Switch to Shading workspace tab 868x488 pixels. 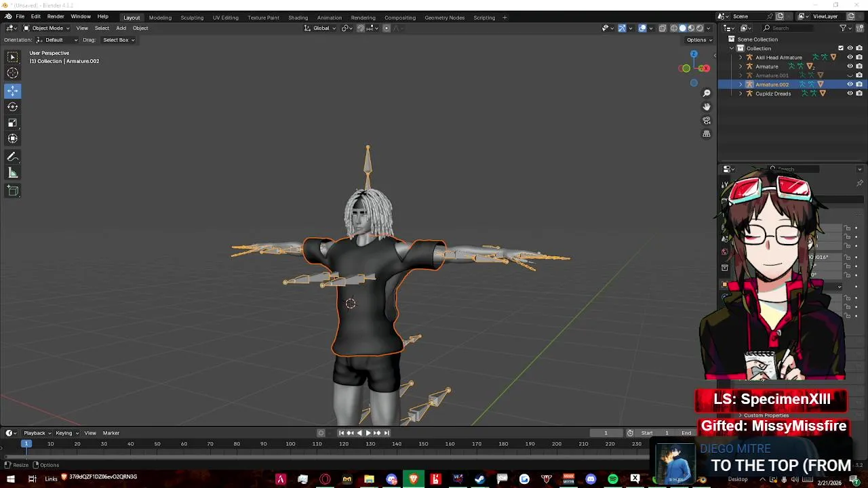pyautogui.click(x=298, y=18)
